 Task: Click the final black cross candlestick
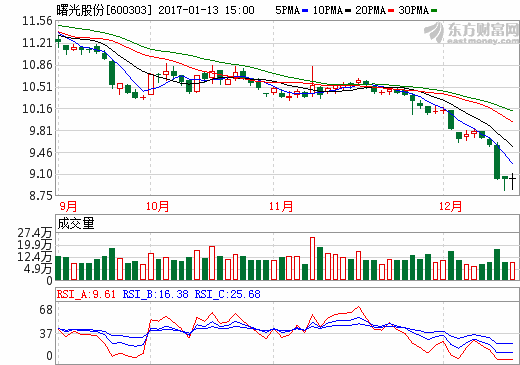513,181
